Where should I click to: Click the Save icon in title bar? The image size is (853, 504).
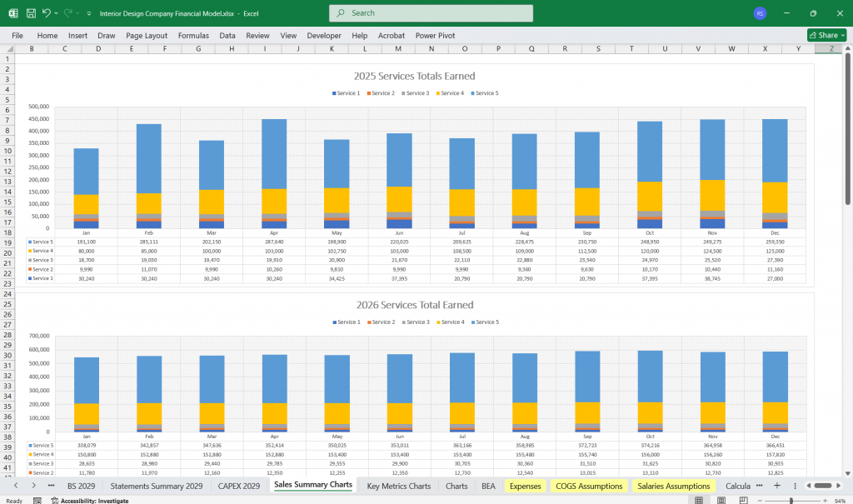tap(31, 13)
